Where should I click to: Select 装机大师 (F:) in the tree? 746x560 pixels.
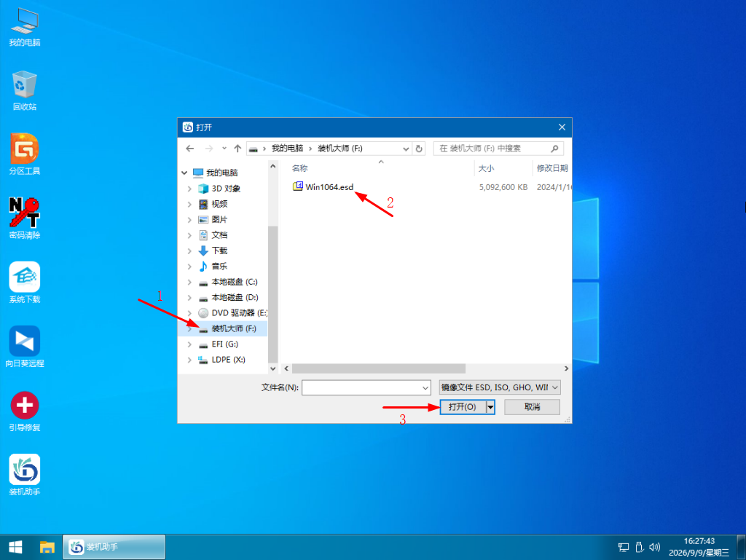(233, 328)
